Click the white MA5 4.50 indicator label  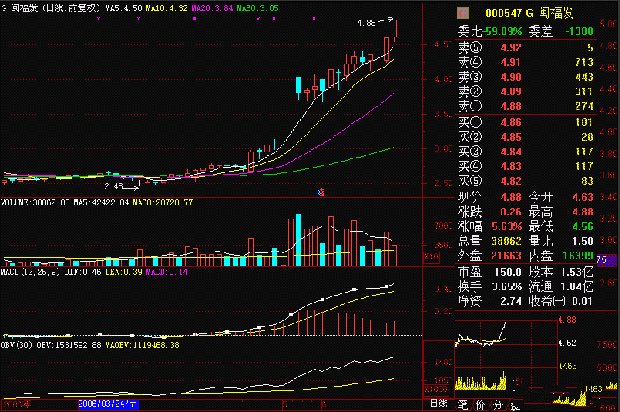coord(123,8)
